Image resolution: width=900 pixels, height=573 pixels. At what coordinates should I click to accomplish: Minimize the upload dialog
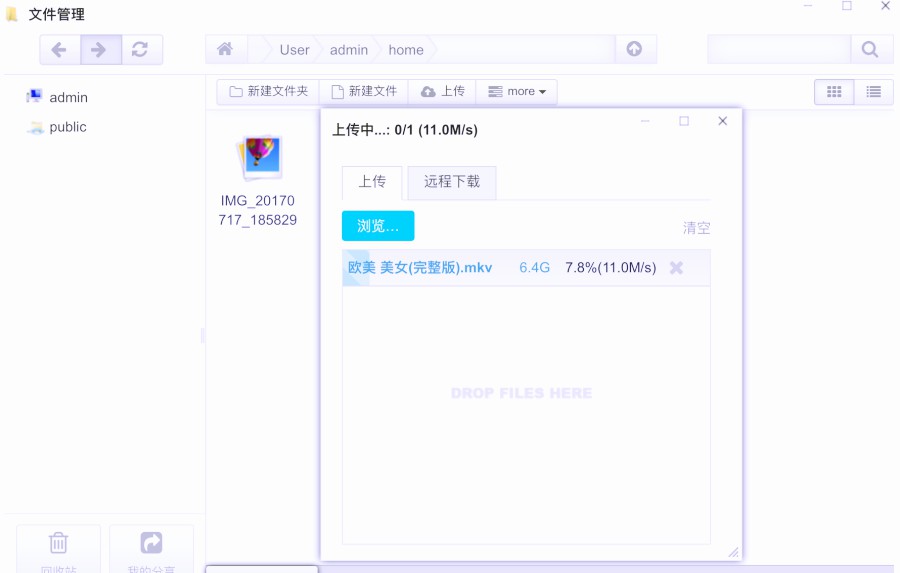pos(645,121)
